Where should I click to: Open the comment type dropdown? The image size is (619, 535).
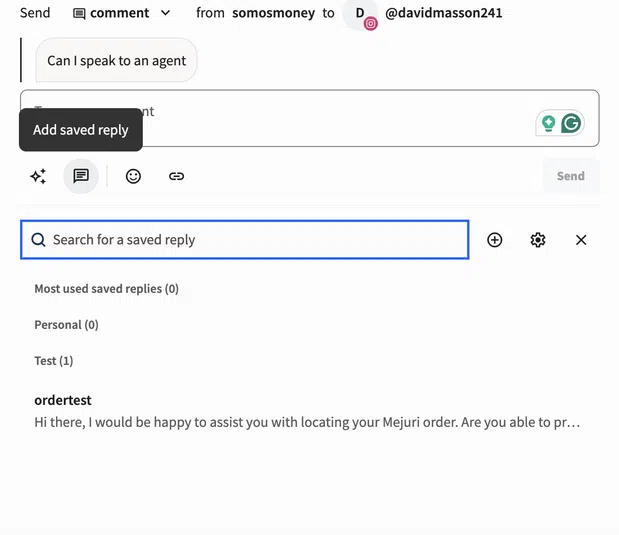[122, 13]
